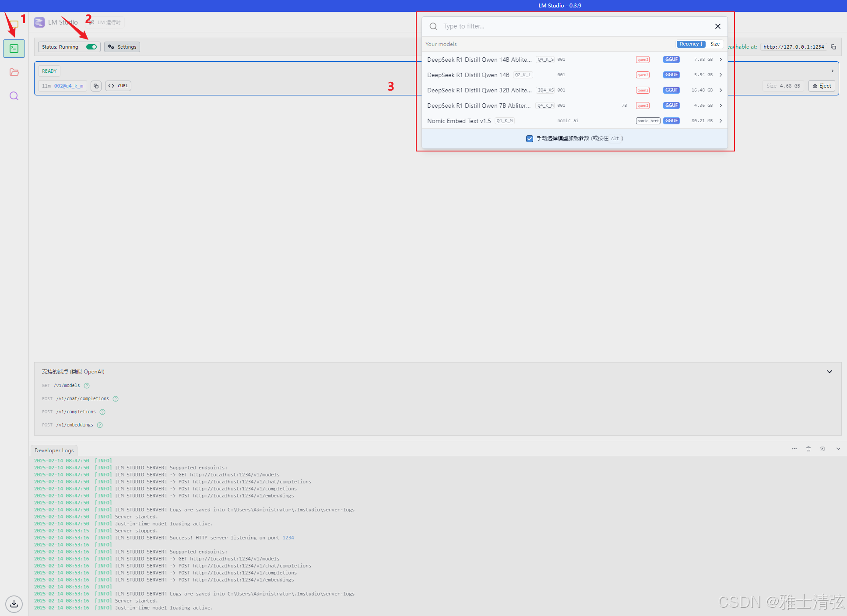Expand the Nomic Embed Text v1.5 entry arrow
Screen dimensions: 847x616
pos(720,121)
